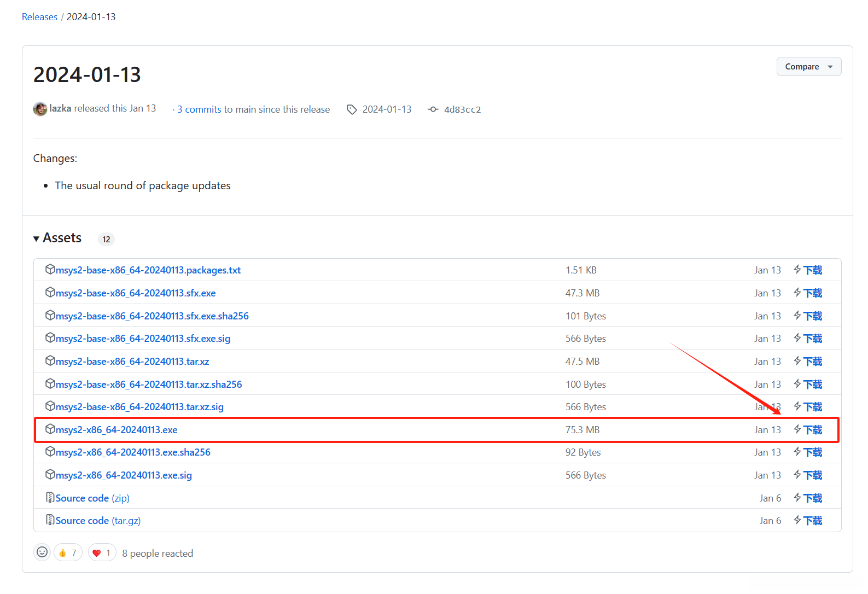Click the '8 people reacted' text
868x594 pixels.
coord(158,554)
